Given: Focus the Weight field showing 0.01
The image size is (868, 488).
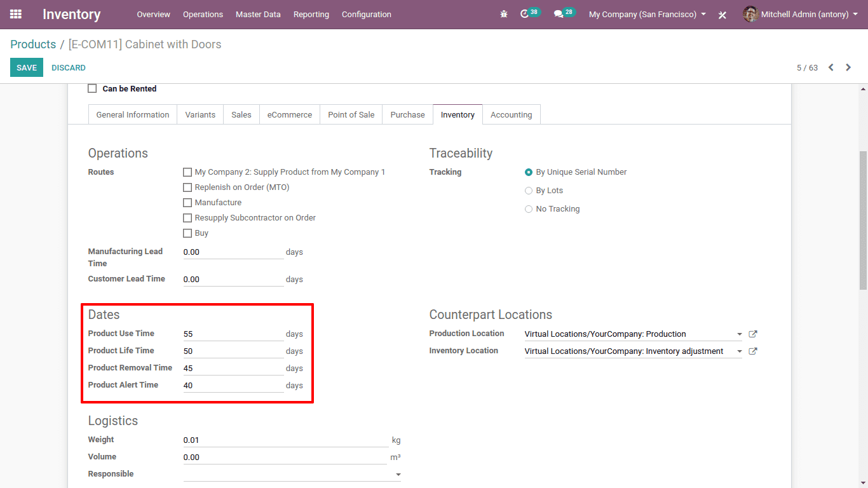Looking at the screenshot, I should [x=286, y=440].
